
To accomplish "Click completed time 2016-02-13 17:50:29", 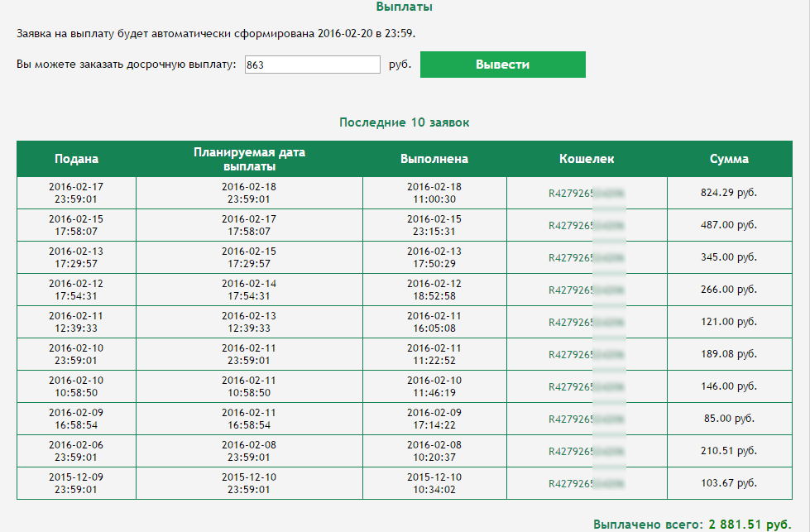I will (434, 257).
